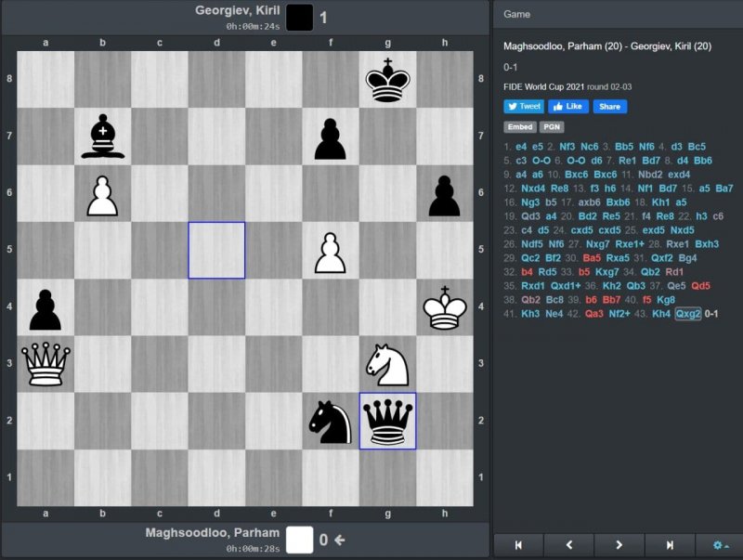Click the blue Share button

click(x=609, y=107)
